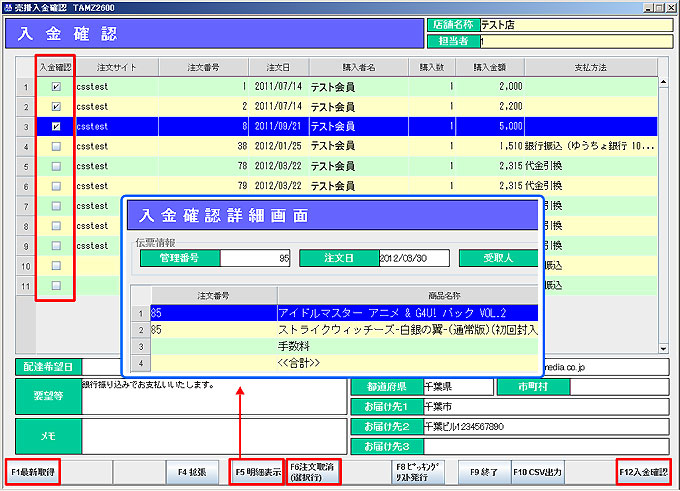This screenshot has height=491, width=680.
Task: Click F12 入金確認 button
Action: click(x=644, y=472)
